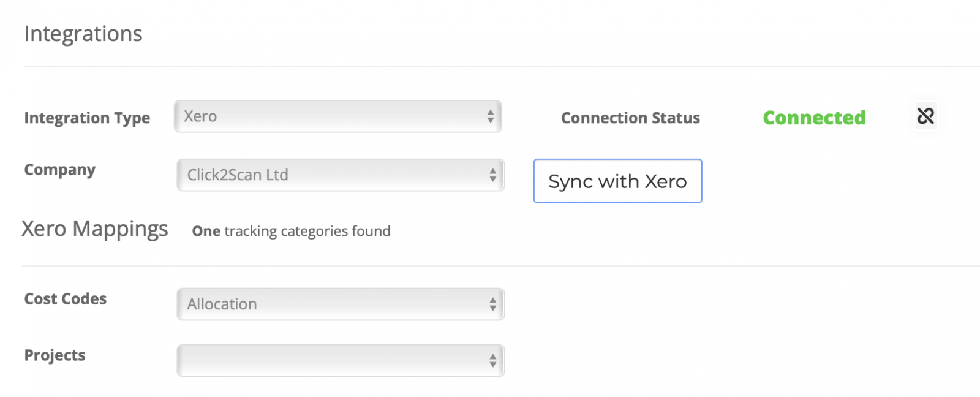Screen dimensions: 980x397
Task: Open the Company dropdown showing Click2Scan Ltd
Action: click(341, 175)
